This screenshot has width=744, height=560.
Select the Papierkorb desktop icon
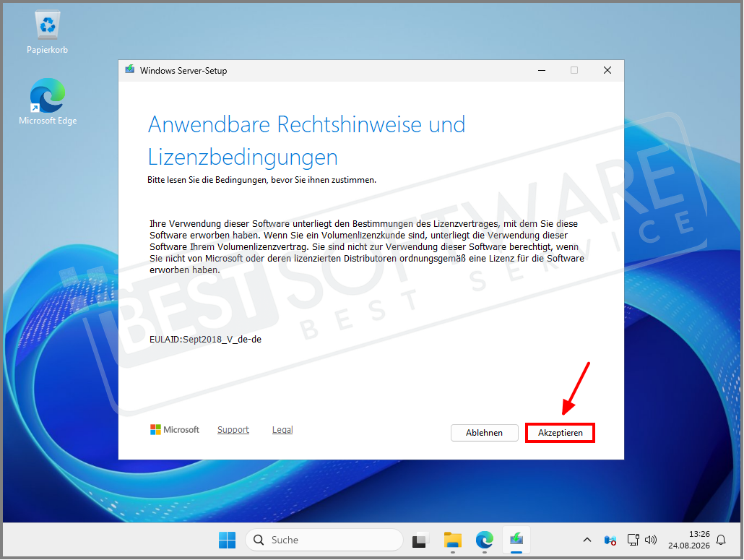point(47,33)
